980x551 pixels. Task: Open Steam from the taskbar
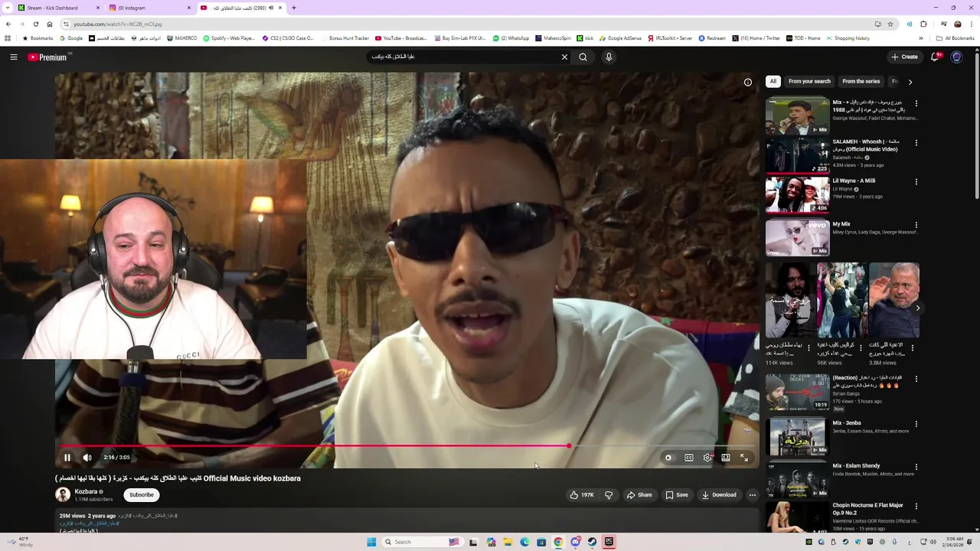click(x=592, y=542)
